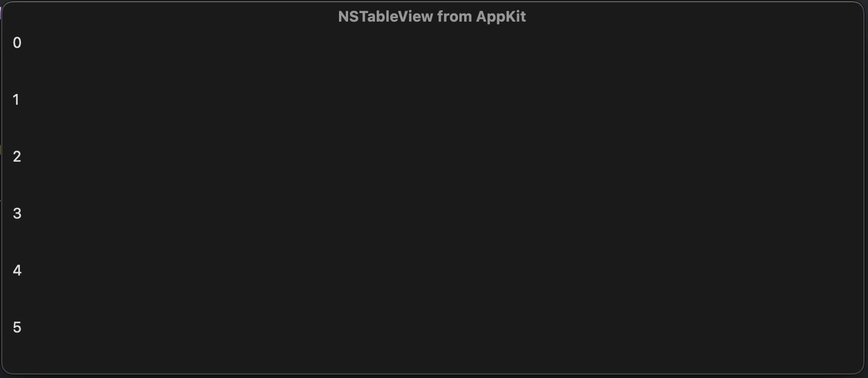The image size is (868, 378).
Task: Choose the row between rows 2 and 4
Action: point(433,213)
